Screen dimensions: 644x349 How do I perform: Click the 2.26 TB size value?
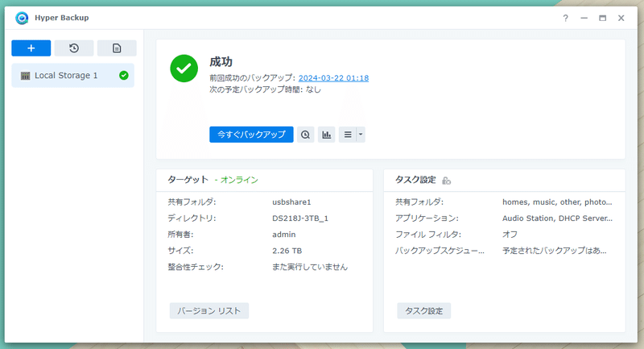[287, 251]
